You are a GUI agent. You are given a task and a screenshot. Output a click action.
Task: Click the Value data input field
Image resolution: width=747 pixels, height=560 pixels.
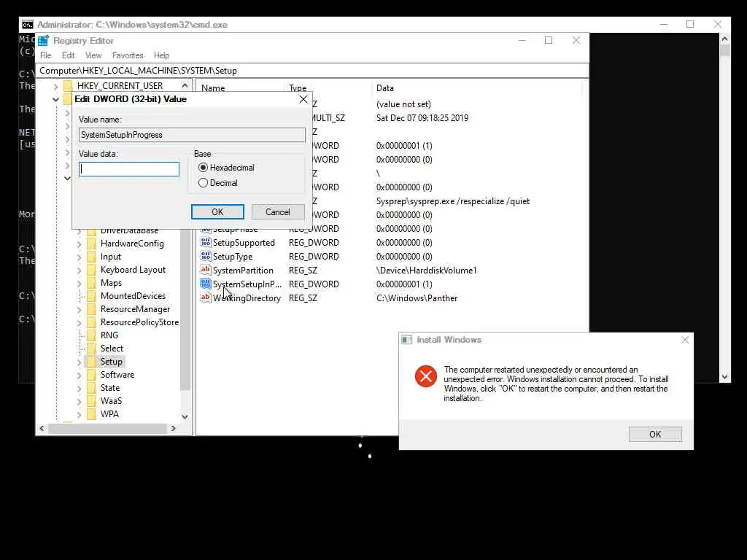pos(129,169)
